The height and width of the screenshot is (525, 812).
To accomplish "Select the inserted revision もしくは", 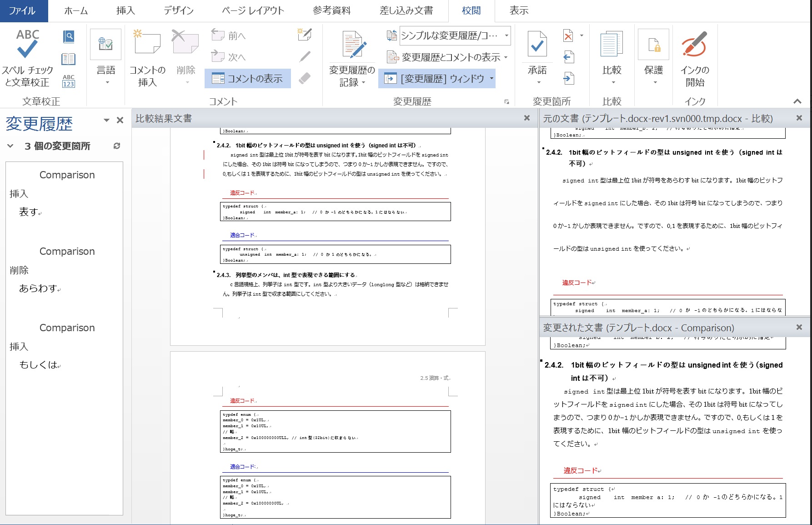I will [39, 365].
